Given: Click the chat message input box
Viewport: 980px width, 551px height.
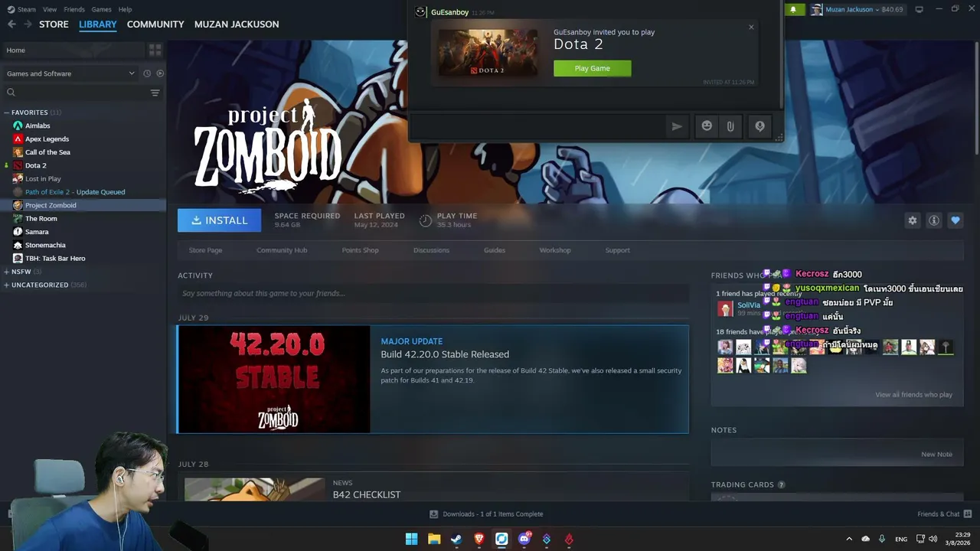Looking at the screenshot, I should pyautogui.click(x=537, y=126).
